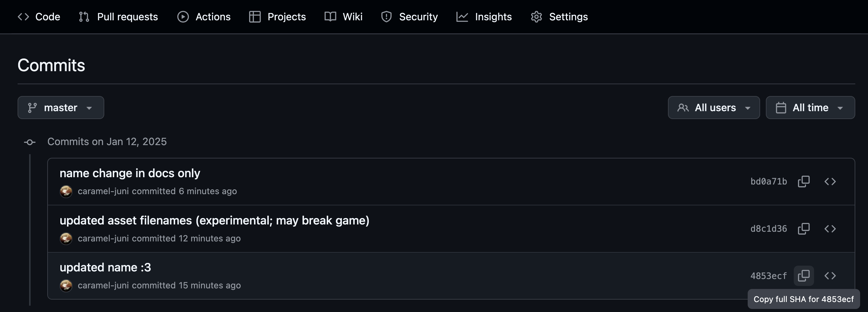Screen dimensions: 868x312
Task: Open the All time date filter
Action: [810, 108]
